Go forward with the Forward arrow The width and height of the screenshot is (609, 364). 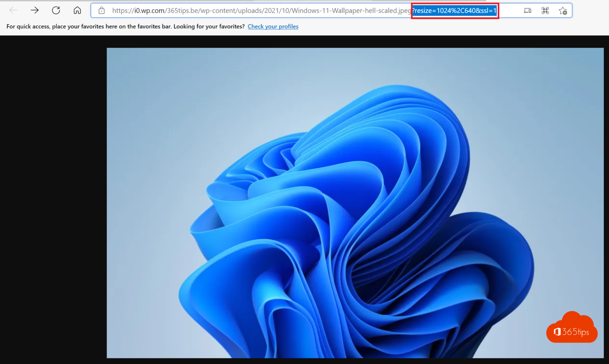pyautogui.click(x=35, y=10)
